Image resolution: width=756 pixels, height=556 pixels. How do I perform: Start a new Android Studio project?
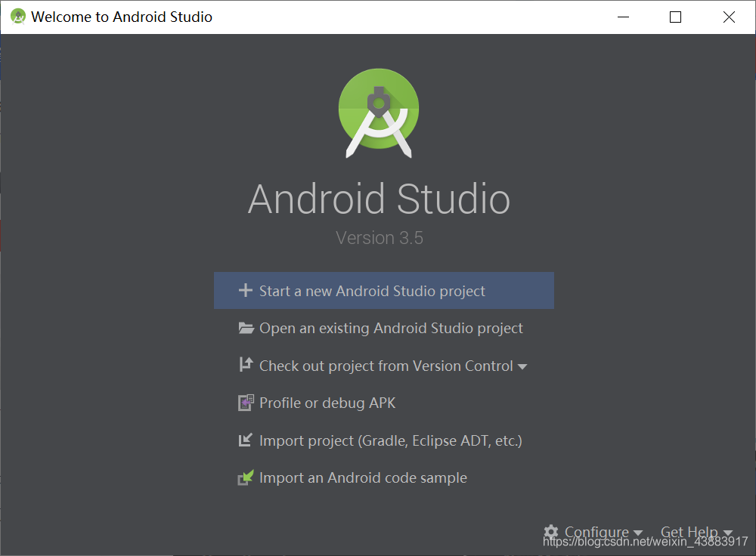(384, 291)
